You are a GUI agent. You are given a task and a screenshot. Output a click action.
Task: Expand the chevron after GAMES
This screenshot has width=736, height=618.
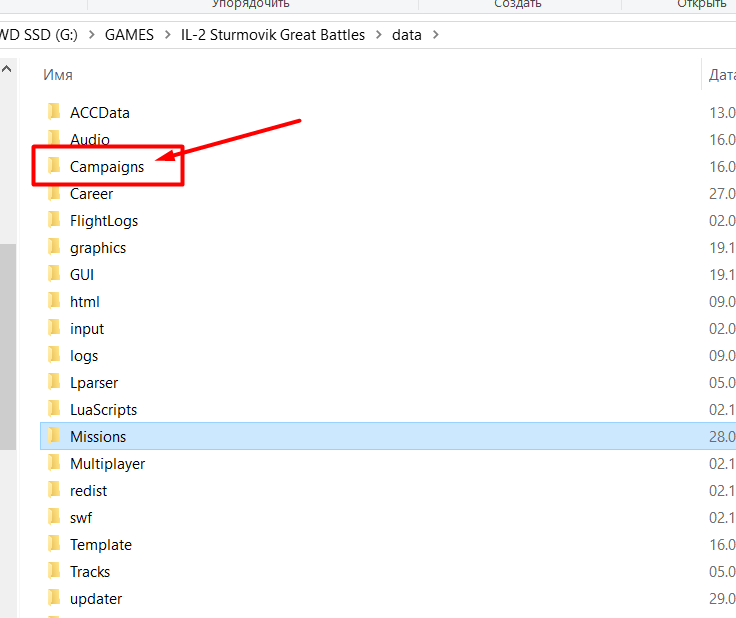click(x=168, y=35)
